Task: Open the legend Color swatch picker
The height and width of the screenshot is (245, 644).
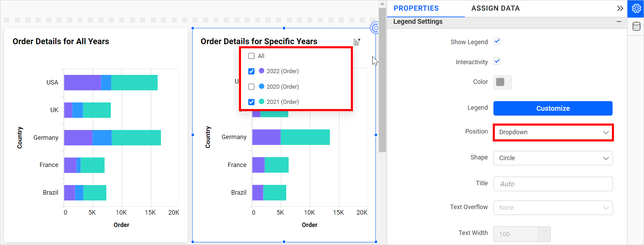Action: tap(502, 82)
